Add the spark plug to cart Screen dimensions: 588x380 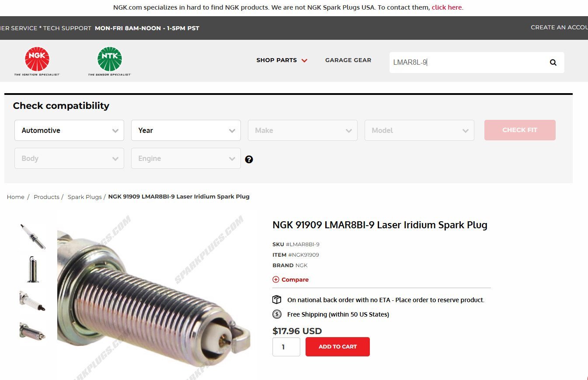tap(337, 347)
